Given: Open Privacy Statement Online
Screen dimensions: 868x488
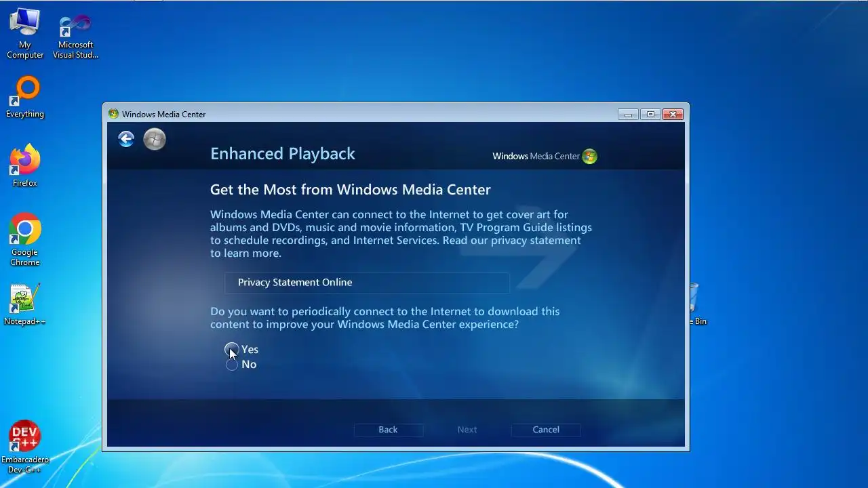Looking at the screenshot, I should 367,283.
